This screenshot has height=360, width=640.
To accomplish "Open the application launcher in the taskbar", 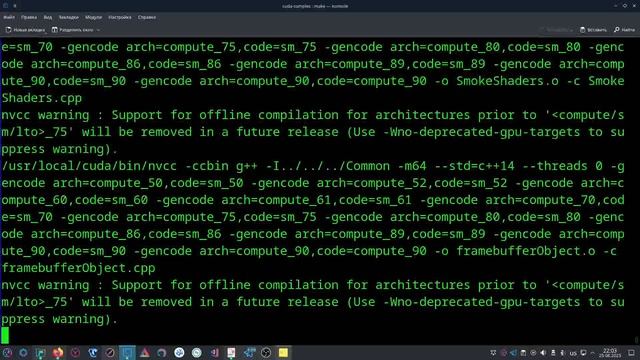I will tap(7, 353).
